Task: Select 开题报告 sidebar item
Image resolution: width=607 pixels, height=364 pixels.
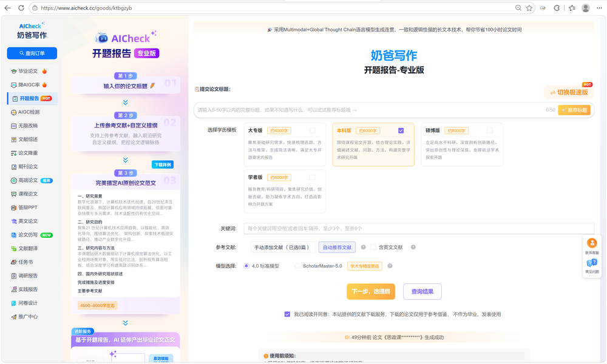Action: [33, 99]
